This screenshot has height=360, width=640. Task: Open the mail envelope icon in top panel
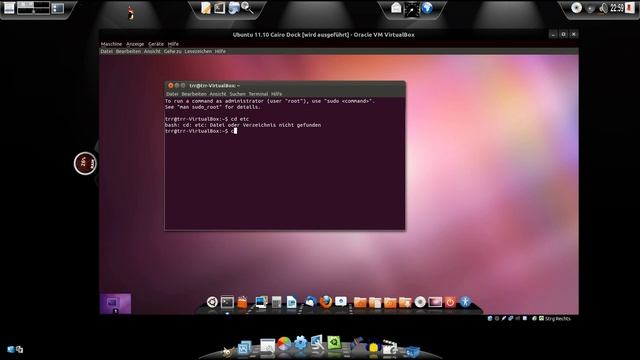click(396, 8)
